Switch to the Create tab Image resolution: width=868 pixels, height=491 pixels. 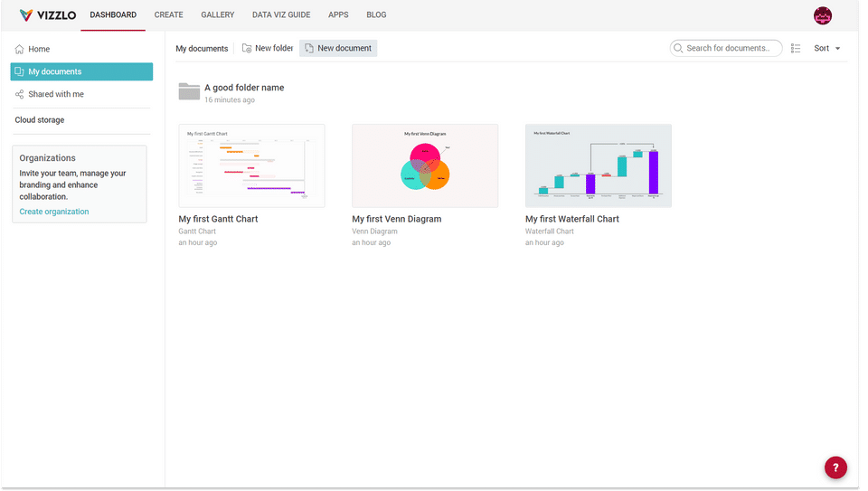pos(168,15)
